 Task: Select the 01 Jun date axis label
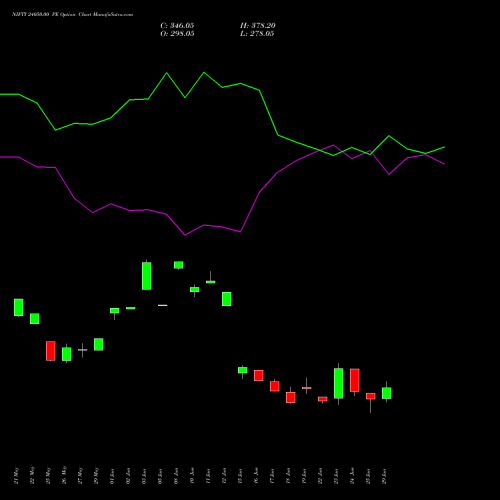(112, 476)
